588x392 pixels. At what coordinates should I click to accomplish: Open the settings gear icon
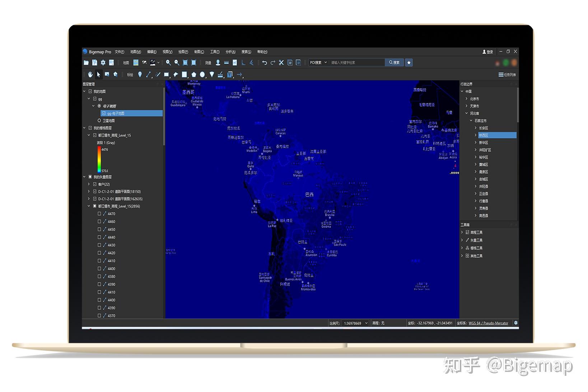pos(103,63)
